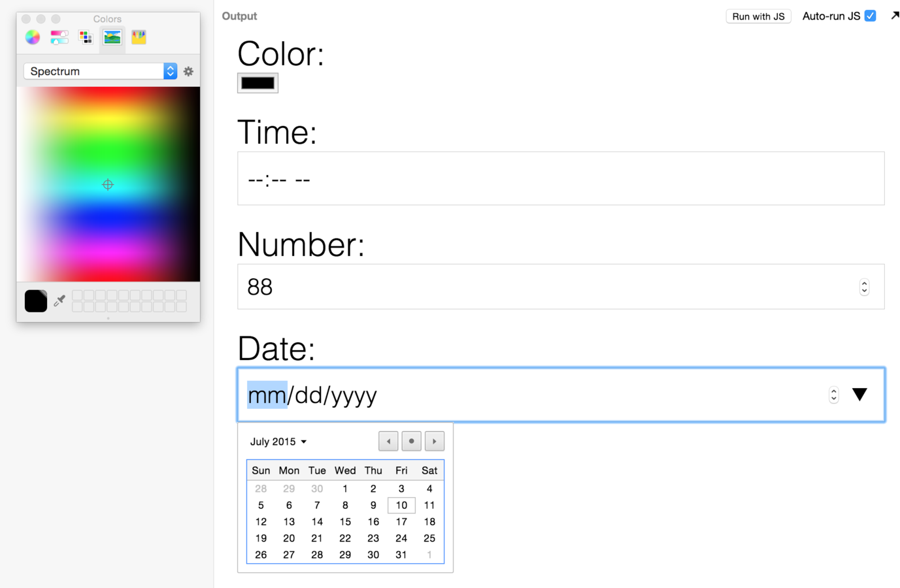Click the current black color preview swatch
Viewport: 900px width, 588px height.
click(36, 301)
